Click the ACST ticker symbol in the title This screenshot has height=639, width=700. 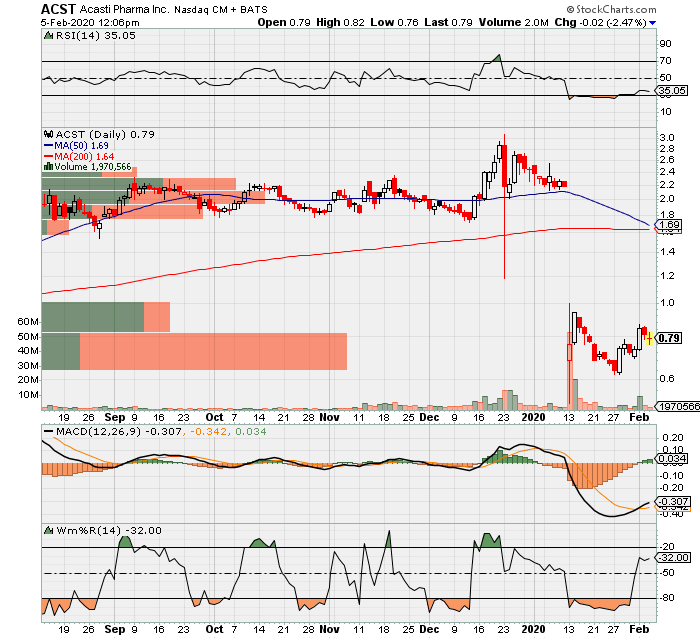click(x=58, y=9)
